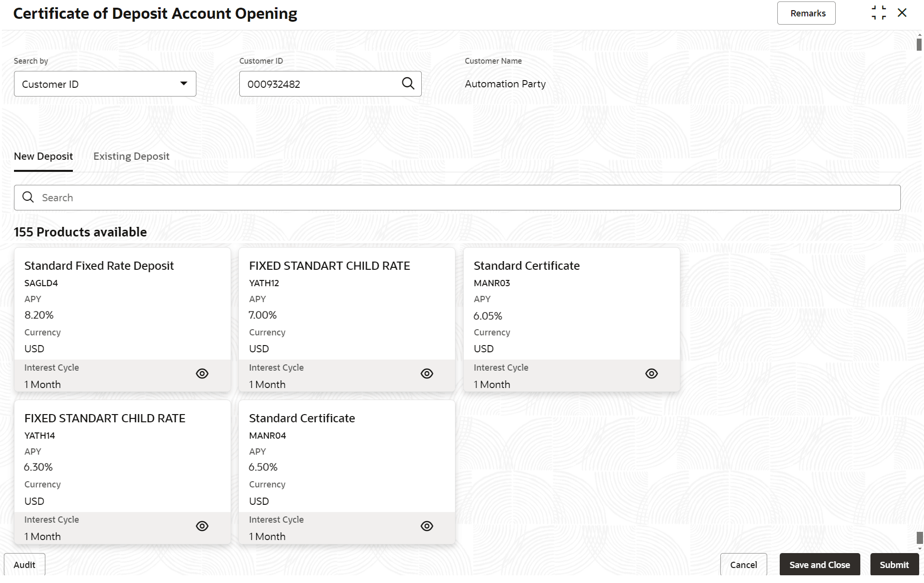Close the Certificate of Deposit screen
Image resolution: width=924 pixels, height=583 pixels.
tap(902, 13)
